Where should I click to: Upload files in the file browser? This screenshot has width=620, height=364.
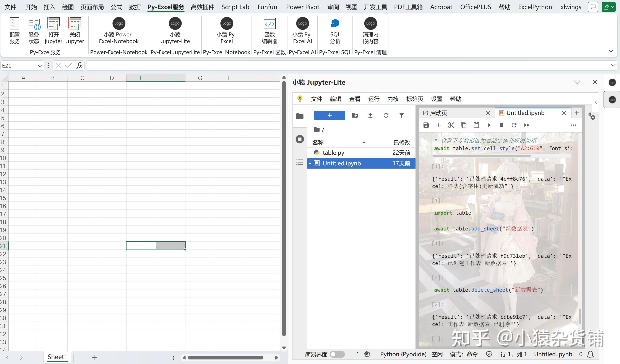(x=370, y=115)
